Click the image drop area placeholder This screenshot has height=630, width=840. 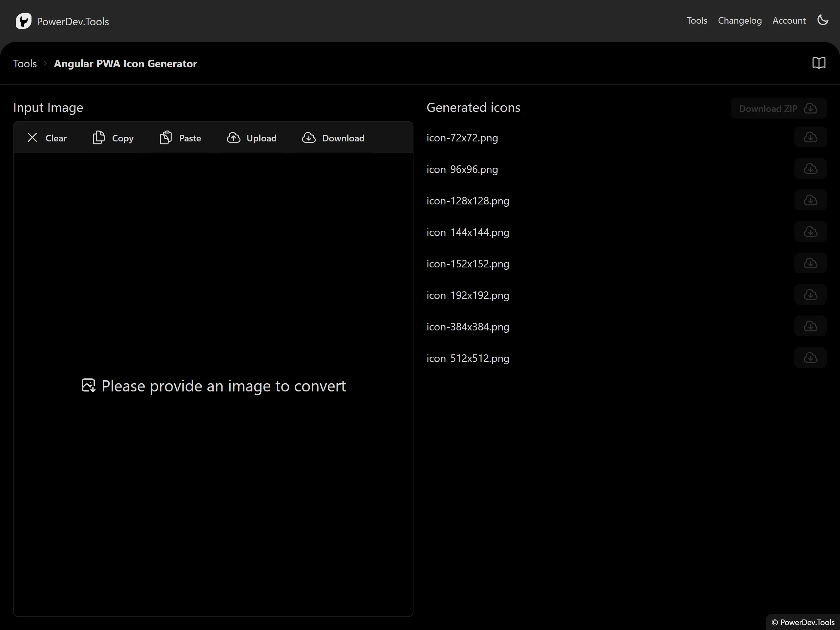coord(213,386)
